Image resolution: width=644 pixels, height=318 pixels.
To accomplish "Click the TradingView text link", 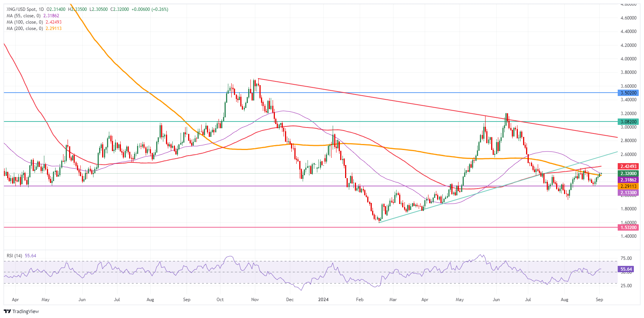I will pos(26,311).
